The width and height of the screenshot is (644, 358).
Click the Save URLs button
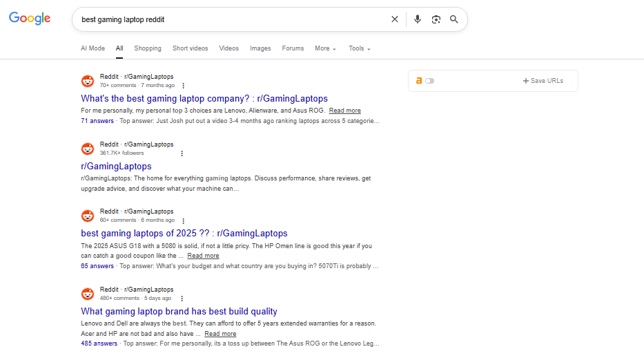pos(543,81)
